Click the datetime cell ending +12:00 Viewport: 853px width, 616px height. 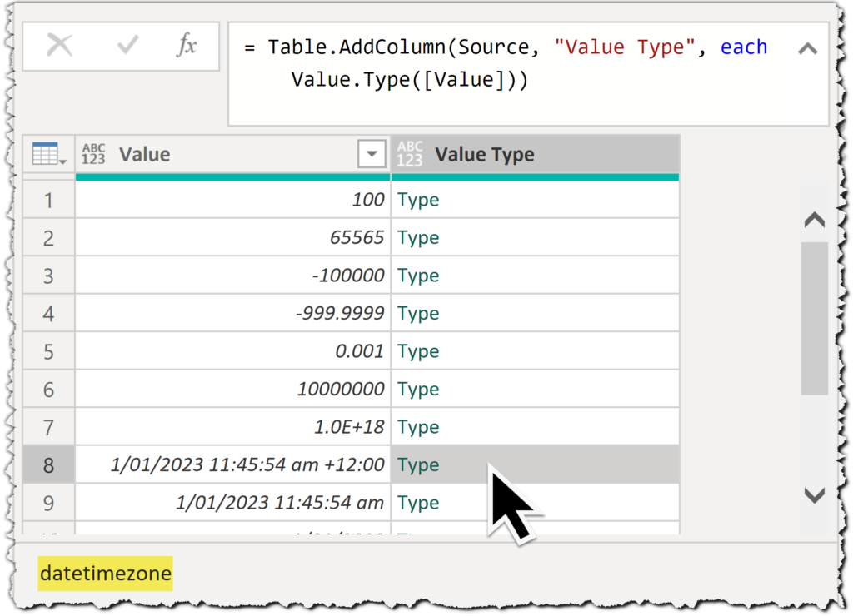point(233,464)
